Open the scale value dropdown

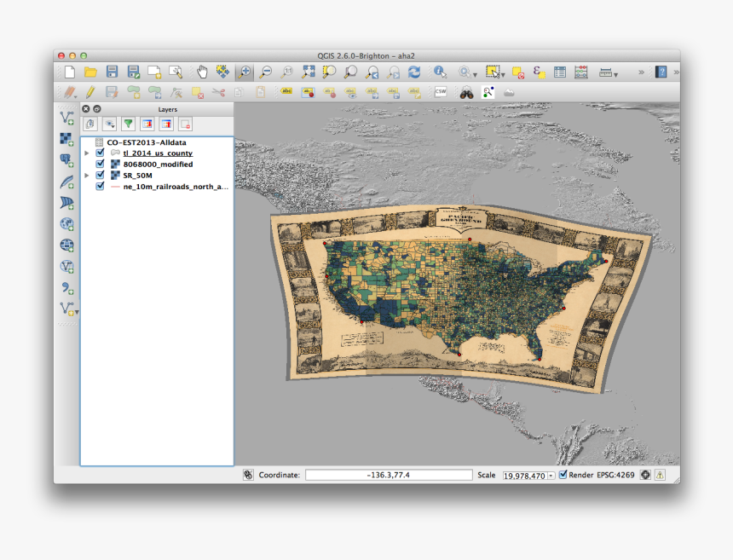tap(551, 473)
